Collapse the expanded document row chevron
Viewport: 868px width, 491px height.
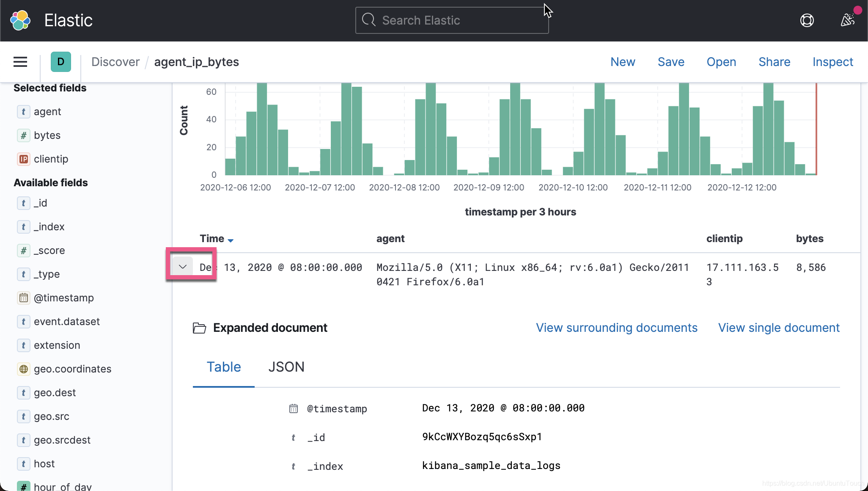tap(183, 267)
